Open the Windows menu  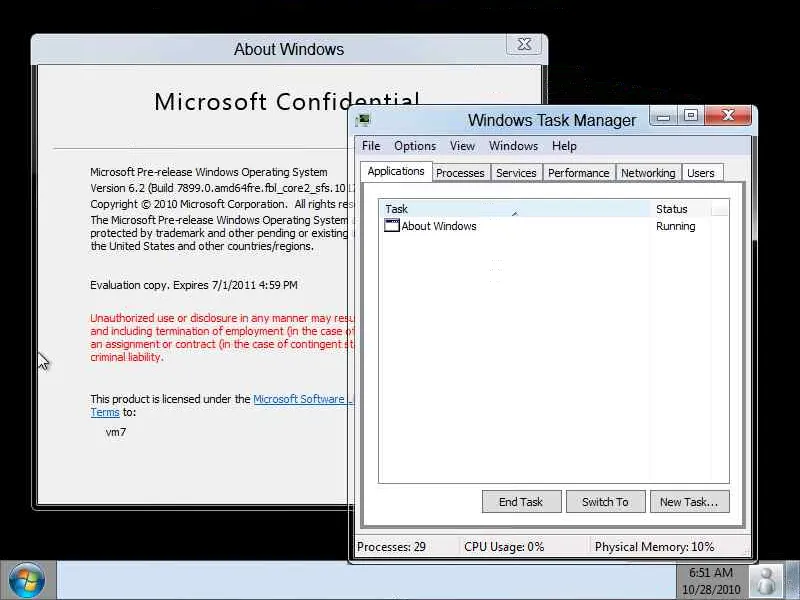(x=513, y=146)
